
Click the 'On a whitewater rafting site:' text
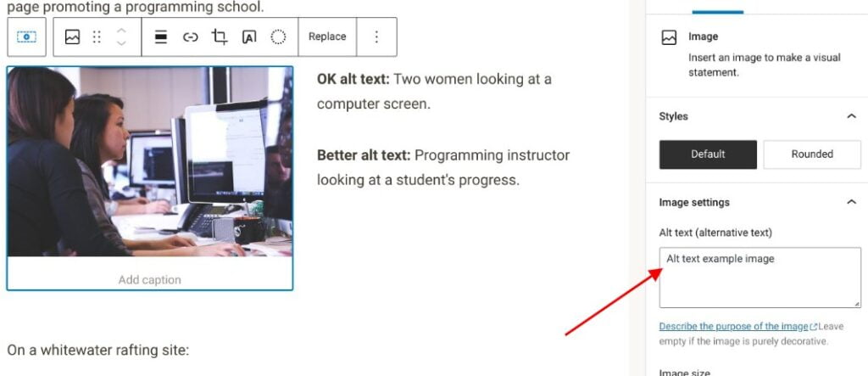point(98,351)
